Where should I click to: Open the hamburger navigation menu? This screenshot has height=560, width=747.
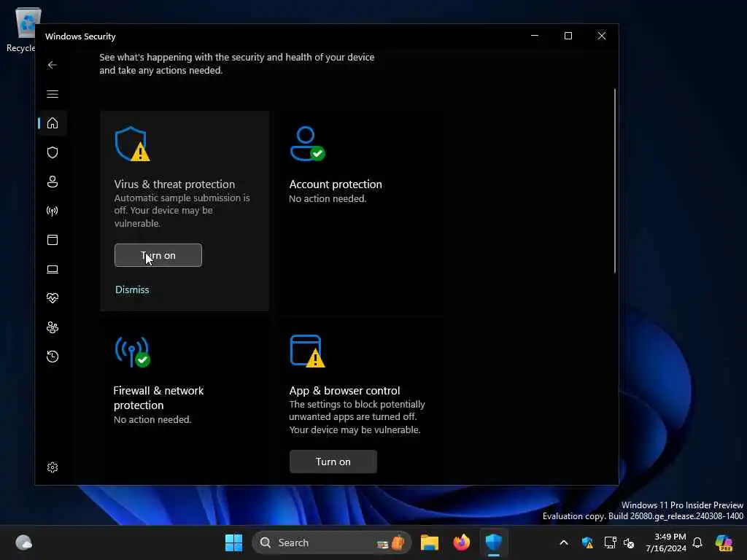tap(53, 94)
